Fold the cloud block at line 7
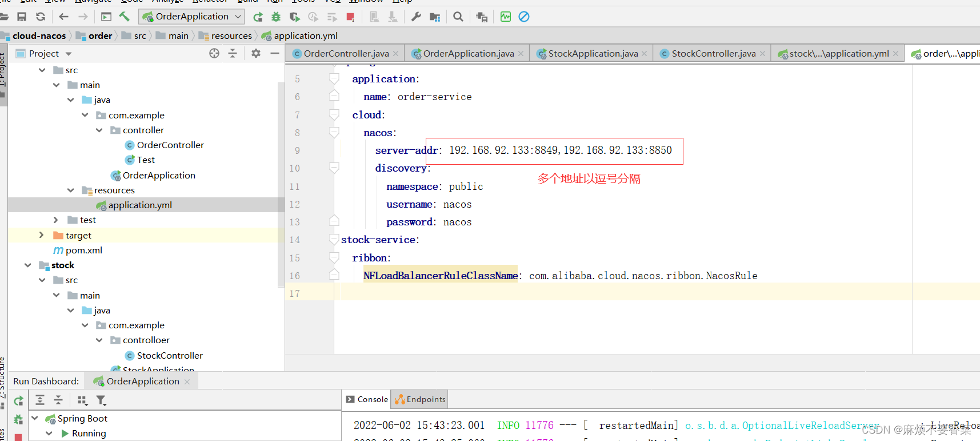The width and height of the screenshot is (980, 441). click(334, 115)
